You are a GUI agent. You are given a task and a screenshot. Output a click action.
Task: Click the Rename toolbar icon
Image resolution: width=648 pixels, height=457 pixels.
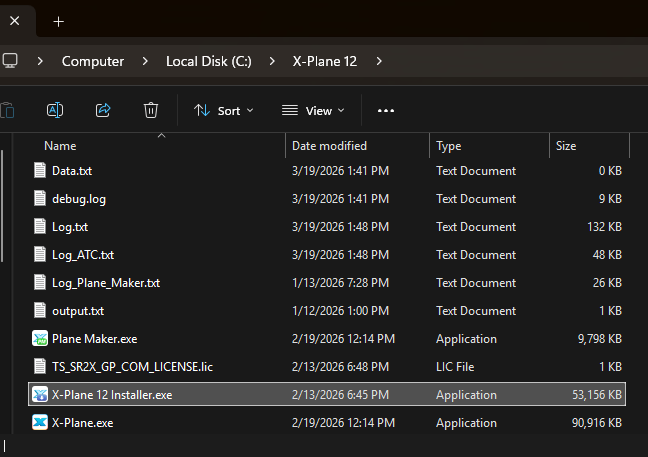55,110
